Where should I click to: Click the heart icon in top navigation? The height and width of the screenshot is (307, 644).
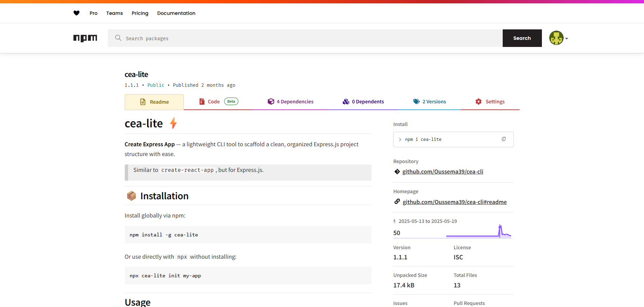(x=76, y=13)
